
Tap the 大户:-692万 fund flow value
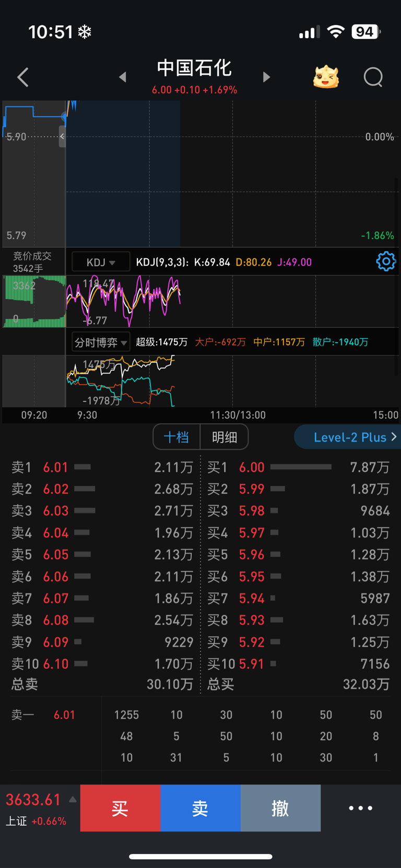[x=220, y=342]
